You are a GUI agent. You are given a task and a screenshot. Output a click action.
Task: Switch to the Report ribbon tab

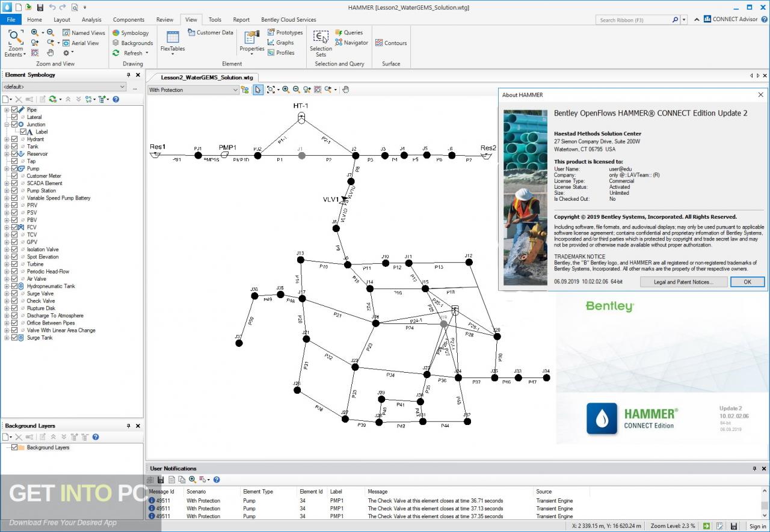click(241, 19)
